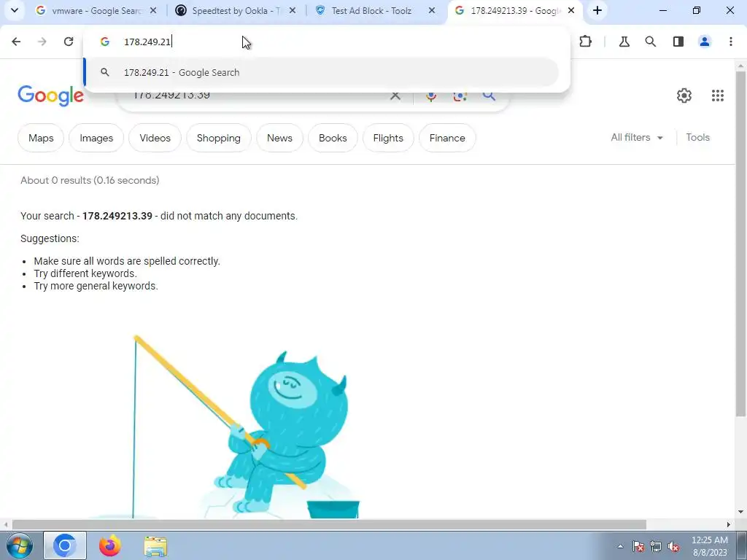
Task: Click the Google logo
Action: [50, 96]
